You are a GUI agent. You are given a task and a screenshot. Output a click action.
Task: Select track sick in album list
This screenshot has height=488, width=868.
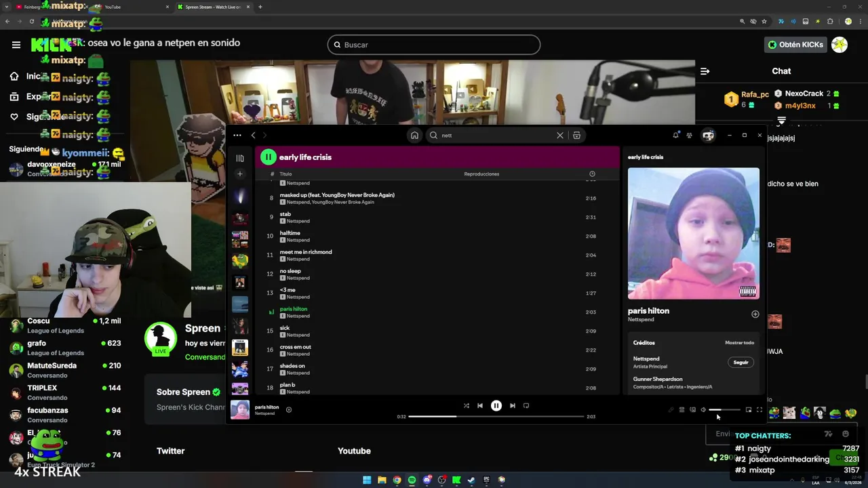tap(437, 331)
